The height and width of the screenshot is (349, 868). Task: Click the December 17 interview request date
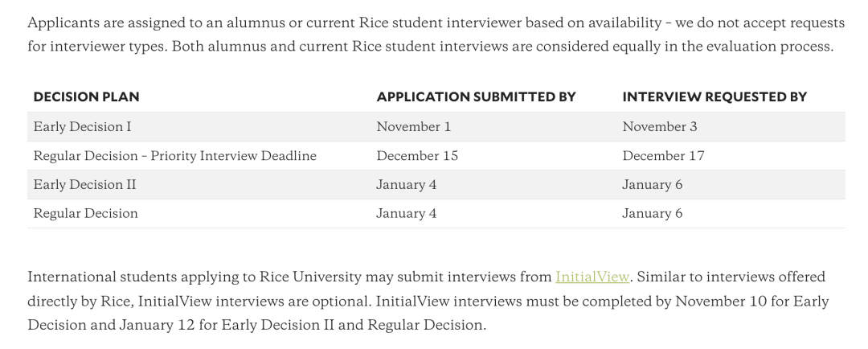click(x=663, y=155)
